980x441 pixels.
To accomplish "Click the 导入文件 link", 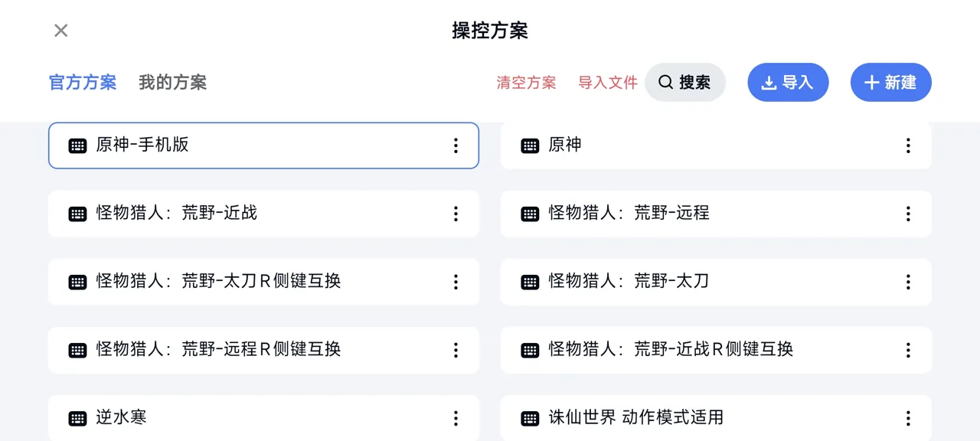I will 607,82.
